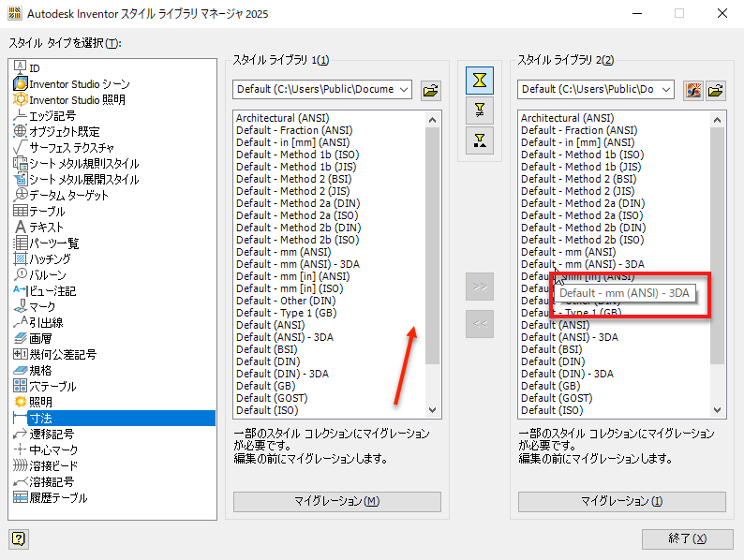Viewport: 744px width, 560px height.
Task: Select Default - Method 2b (ISO) in library 2
Action: (x=582, y=240)
